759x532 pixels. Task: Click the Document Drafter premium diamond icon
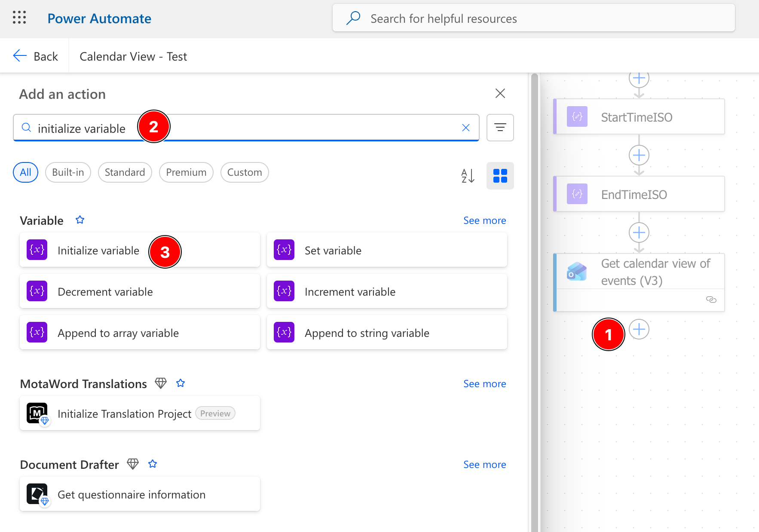(x=133, y=464)
